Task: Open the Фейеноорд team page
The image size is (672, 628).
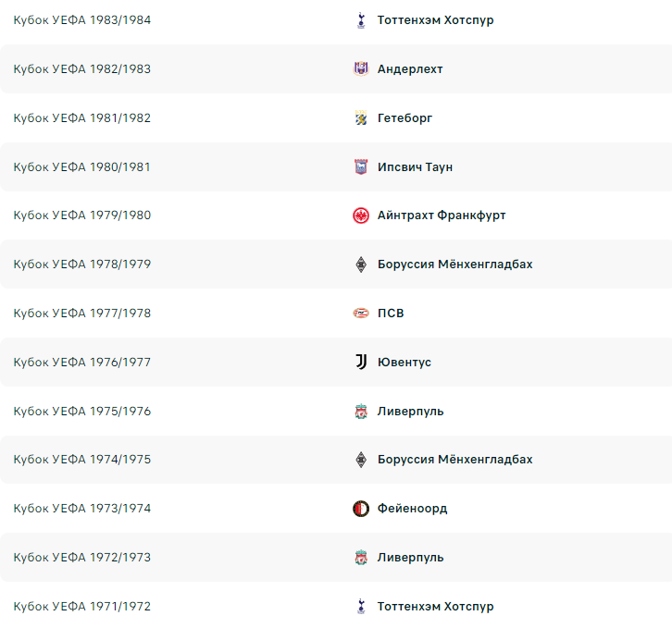Action: point(412,509)
